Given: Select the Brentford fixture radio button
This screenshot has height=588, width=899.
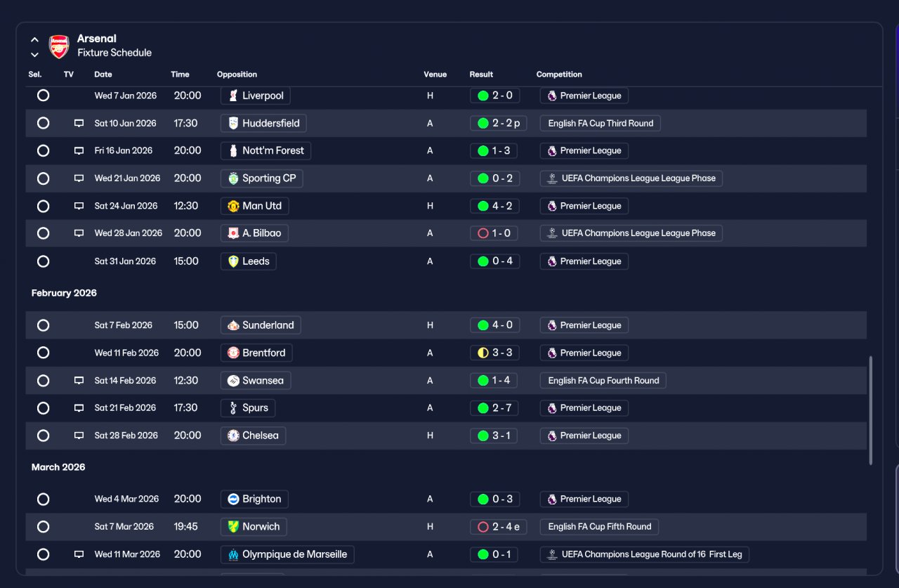Looking at the screenshot, I should (43, 353).
